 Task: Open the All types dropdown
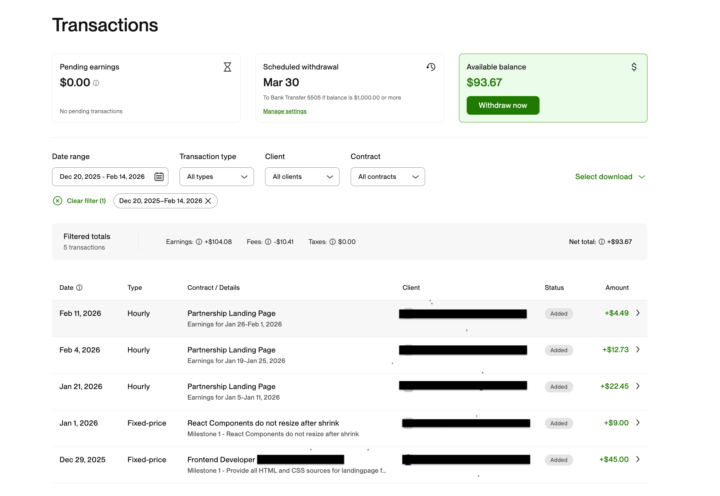click(x=216, y=177)
